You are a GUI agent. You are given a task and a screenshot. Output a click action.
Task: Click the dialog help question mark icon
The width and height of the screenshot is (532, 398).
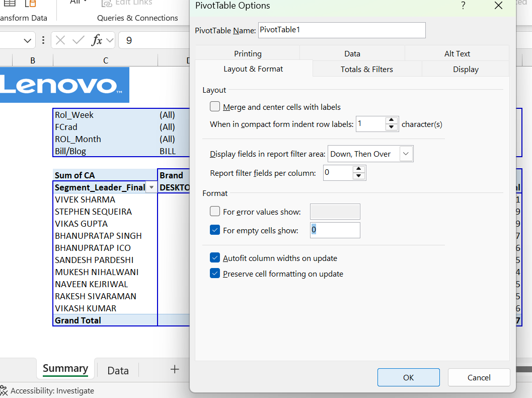[x=463, y=6]
